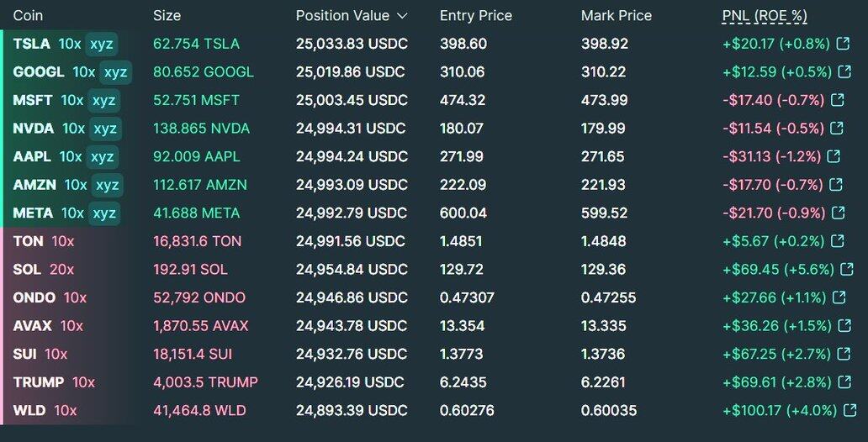Click share icon beside WLD PNL
This screenshot has width=868, height=442.
click(847, 411)
